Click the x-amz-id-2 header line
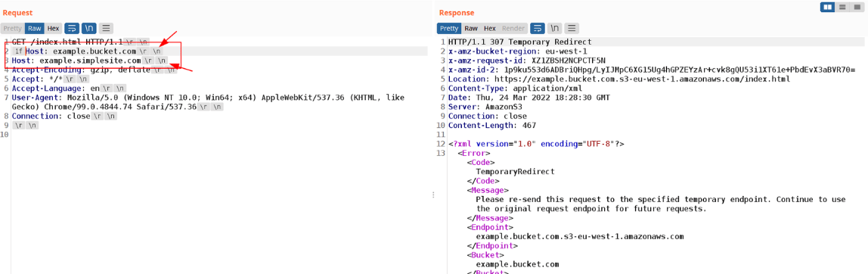The image size is (868, 274). pyautogui.click(x=652, y=70)
